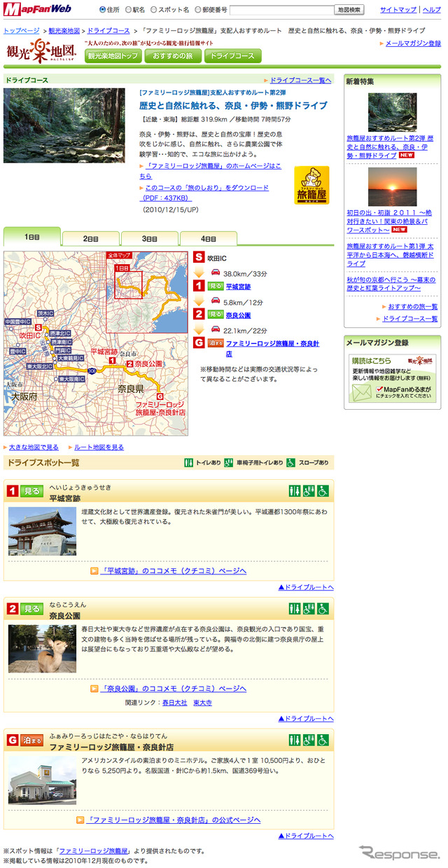
Task: Switch to the 3日目 tab
Action: pyautogui.click(x=150, y=238)
